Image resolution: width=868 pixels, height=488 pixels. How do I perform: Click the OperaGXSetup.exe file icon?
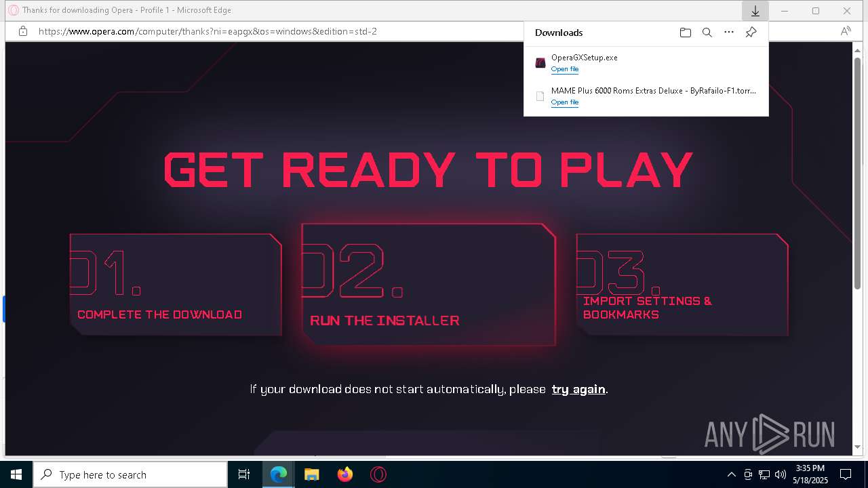(x=540, y=63)
